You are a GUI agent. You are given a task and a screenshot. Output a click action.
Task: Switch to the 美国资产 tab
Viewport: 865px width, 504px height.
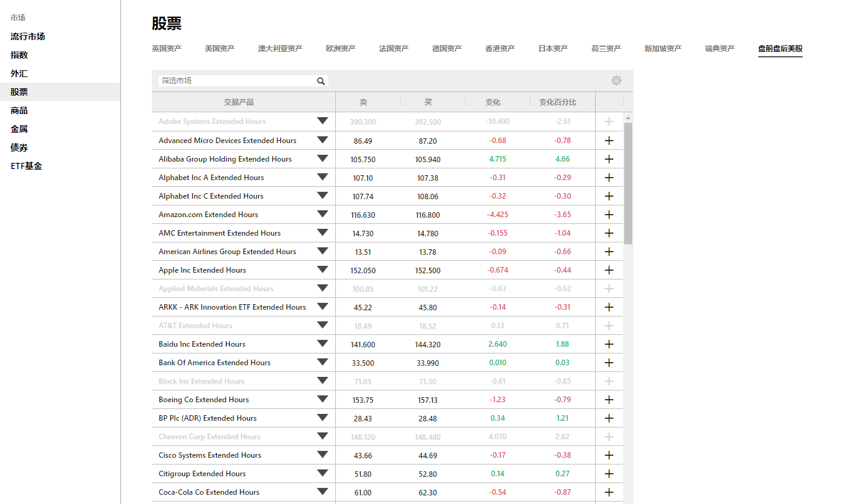220,49
